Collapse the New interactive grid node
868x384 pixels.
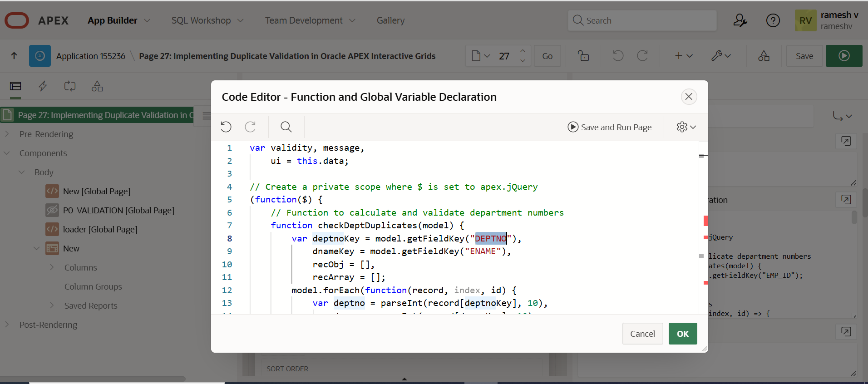point(37,248)
